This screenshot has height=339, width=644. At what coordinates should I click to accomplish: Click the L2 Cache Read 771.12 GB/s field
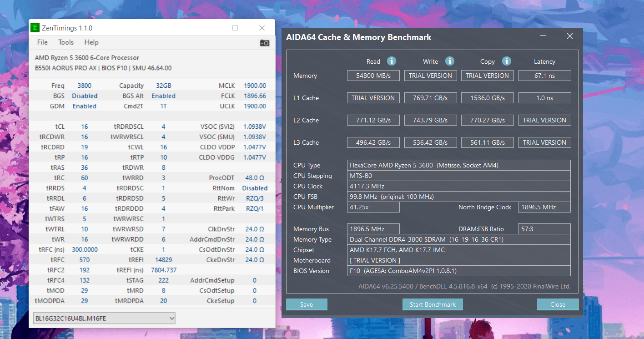point(373,120)
